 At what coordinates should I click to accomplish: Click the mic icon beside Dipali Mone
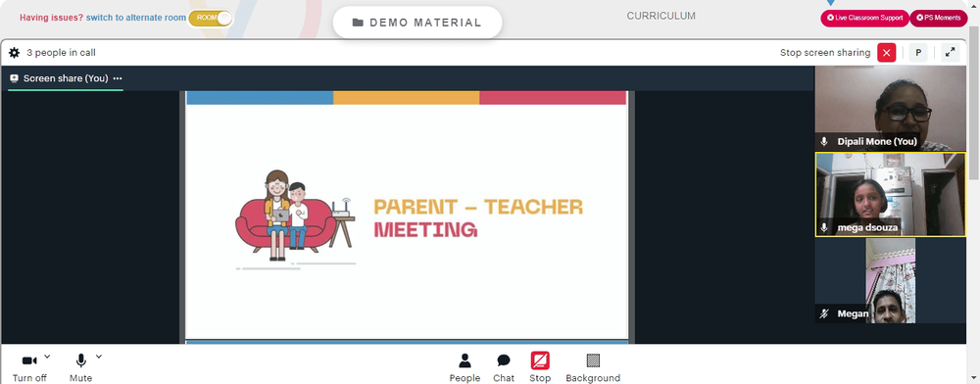[824, 142]
